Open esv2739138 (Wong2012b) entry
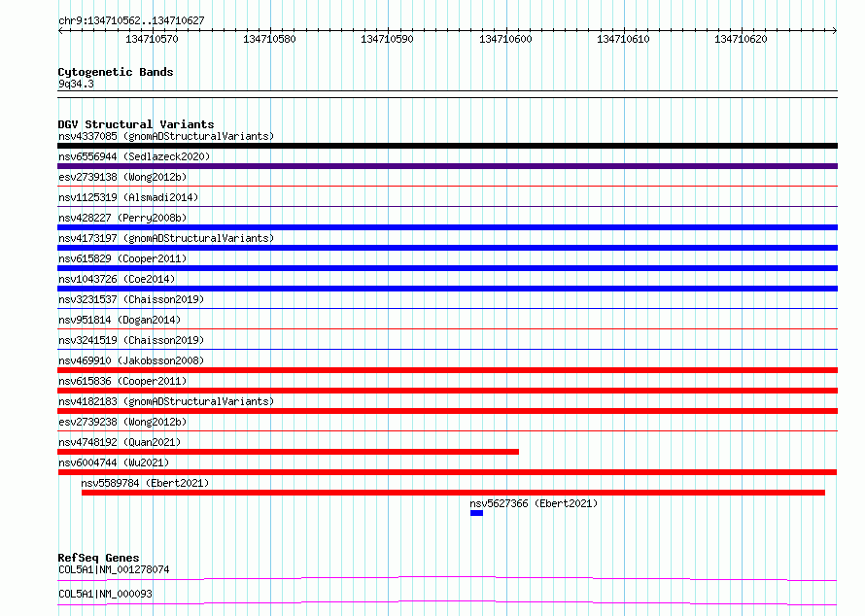Image resolution: width=865 pixels, height=616 pixels. point(122,177)
